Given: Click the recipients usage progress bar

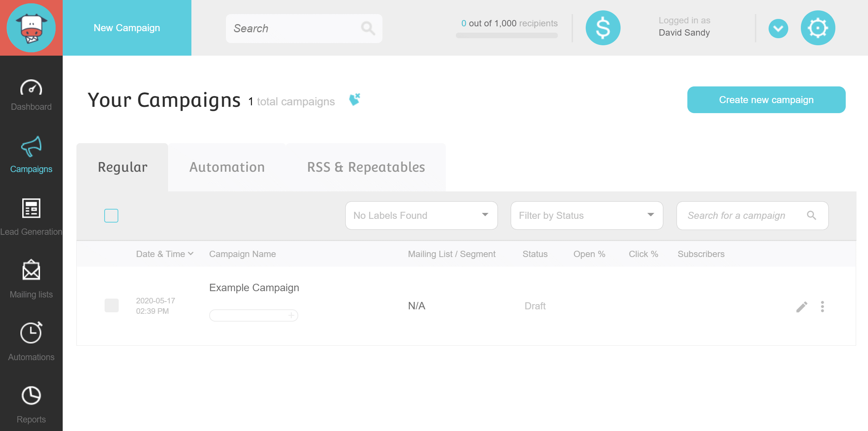Looking at the screenshot, I should [x=507, y=36].
